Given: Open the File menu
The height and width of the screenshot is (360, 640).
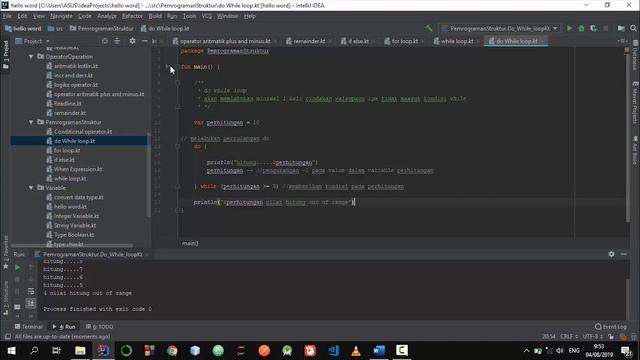Looking at the screenshot, I should (7, 16).
